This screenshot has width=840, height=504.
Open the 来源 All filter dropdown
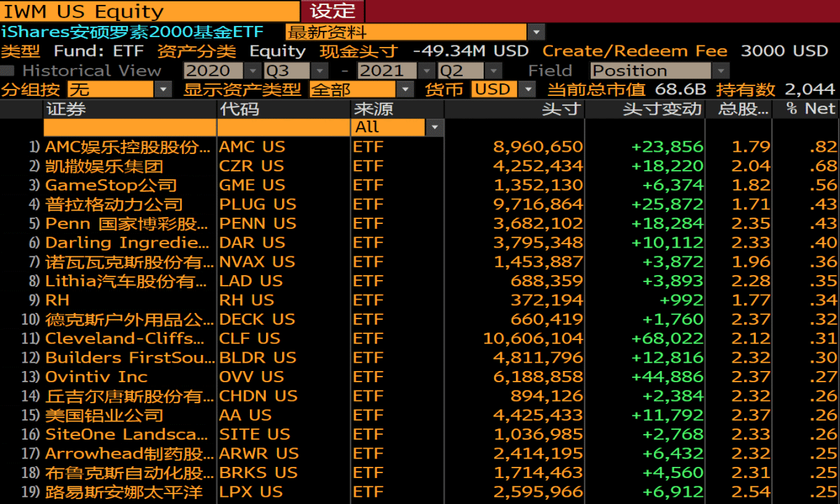pyautogui.click(x=435, y=127)
